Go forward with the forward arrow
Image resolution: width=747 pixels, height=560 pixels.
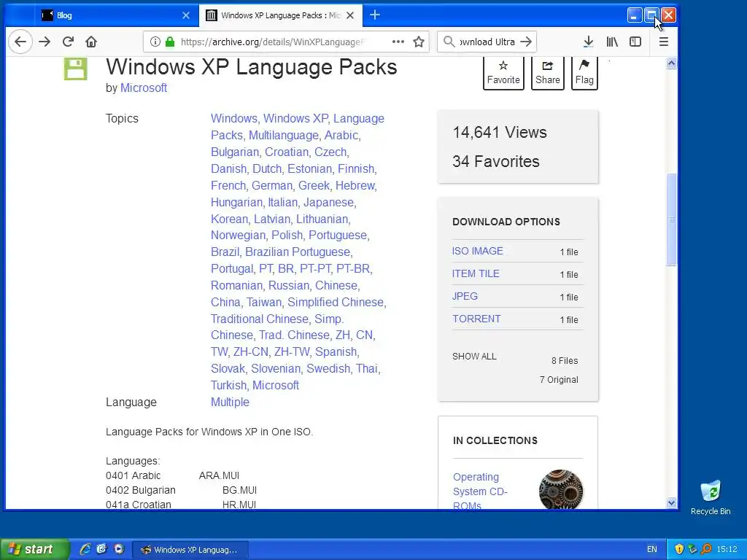click(44, 42)
